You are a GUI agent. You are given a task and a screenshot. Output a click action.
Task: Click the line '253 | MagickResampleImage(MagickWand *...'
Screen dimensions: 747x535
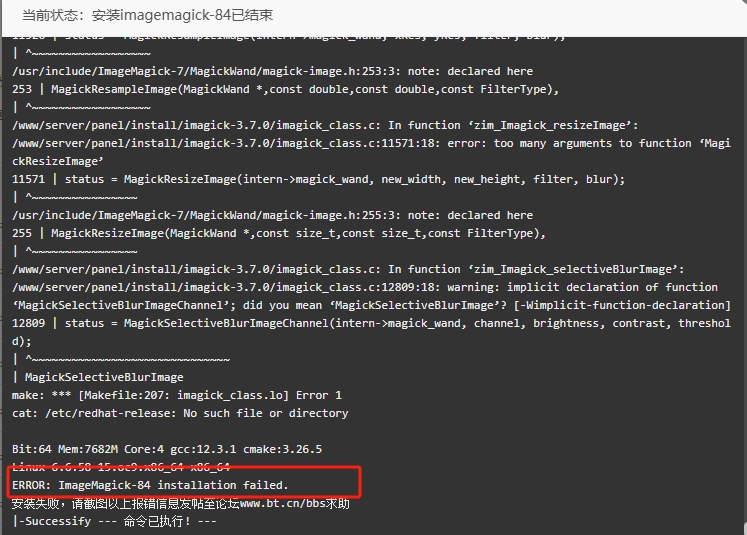point(285,89)
